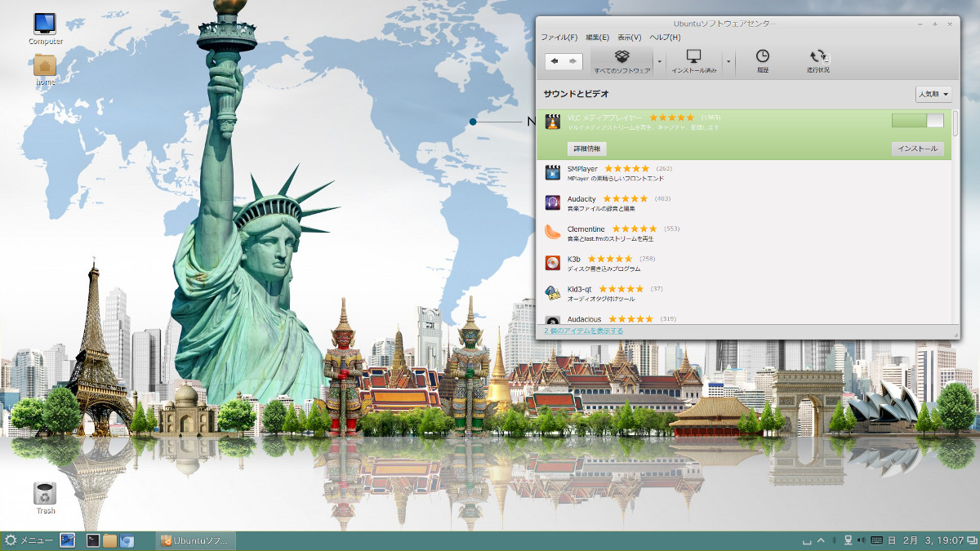Select the SMPlayer app icon
This screenshot has height=551, width=980.
(552, 172)
